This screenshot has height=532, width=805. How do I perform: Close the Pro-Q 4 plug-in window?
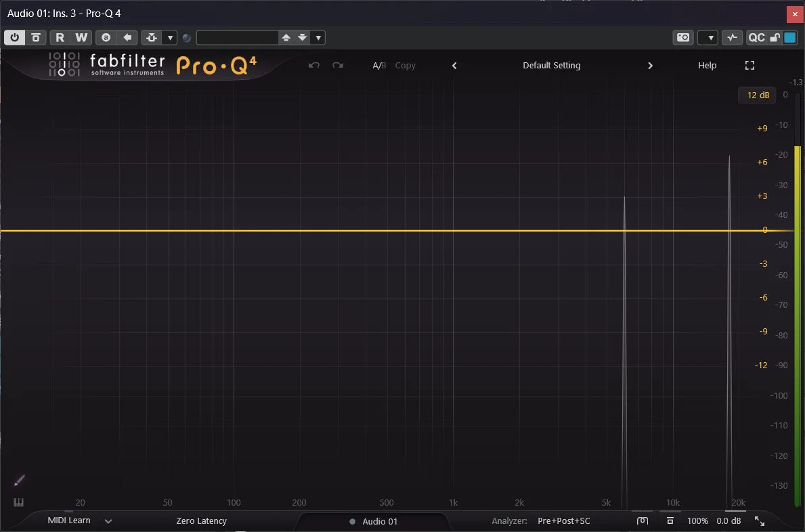795,14
